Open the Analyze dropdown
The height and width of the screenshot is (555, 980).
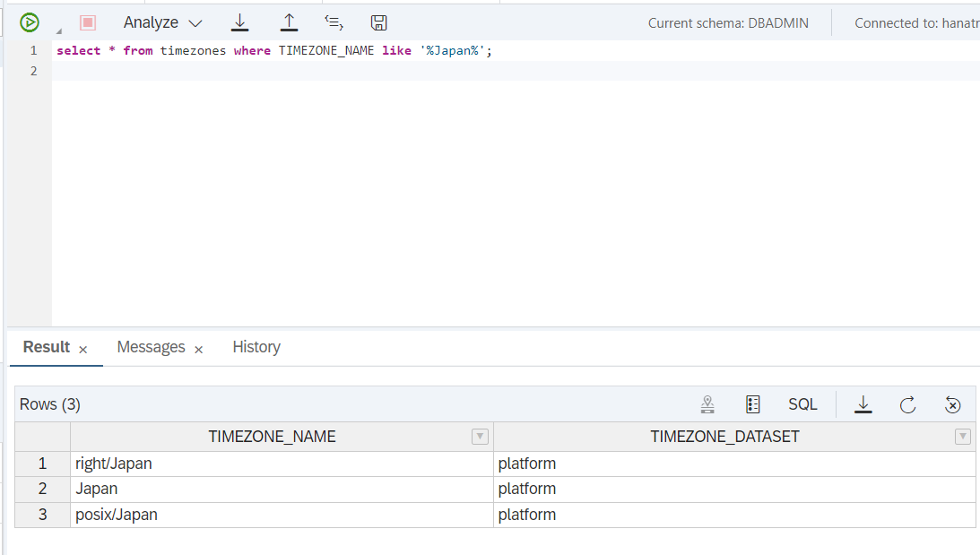(163, 22)
